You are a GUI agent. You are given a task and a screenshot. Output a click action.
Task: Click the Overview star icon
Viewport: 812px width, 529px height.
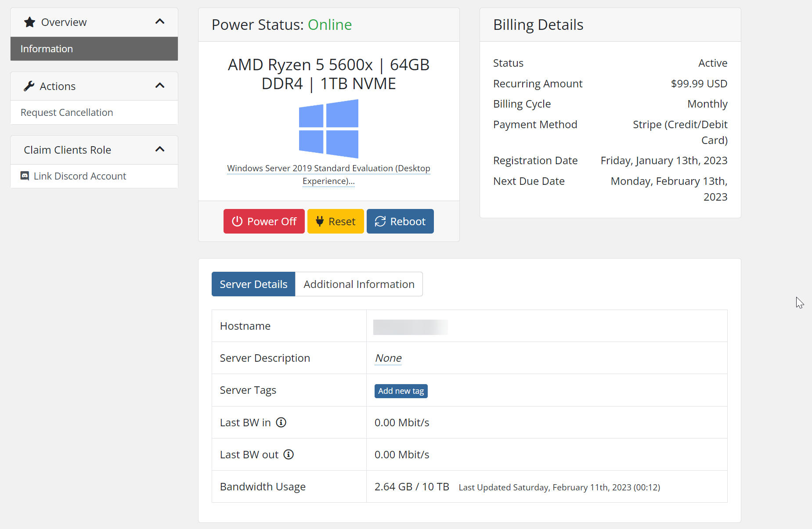(x=29, y=22)
